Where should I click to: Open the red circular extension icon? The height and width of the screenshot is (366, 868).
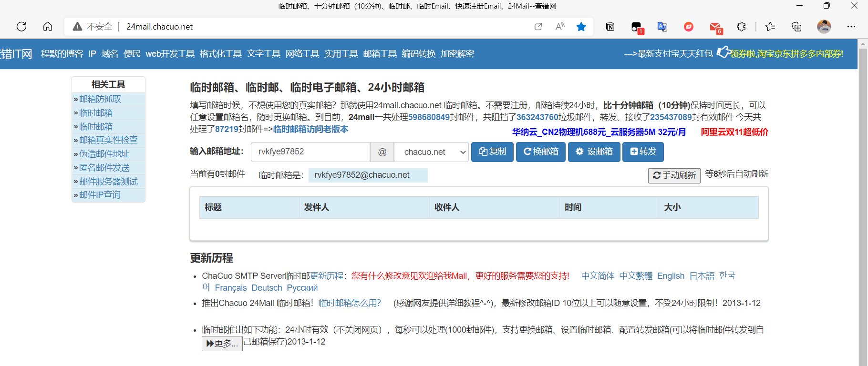(x=689, y=27)
